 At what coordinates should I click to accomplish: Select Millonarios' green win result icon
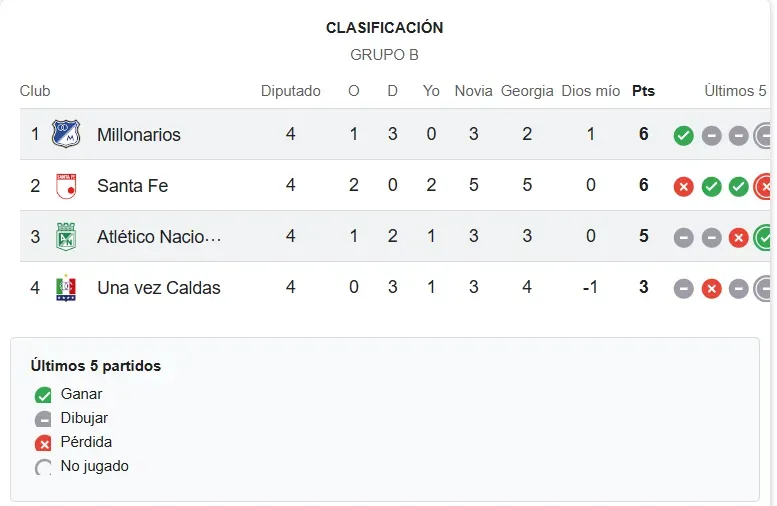[x=683, y=136]
